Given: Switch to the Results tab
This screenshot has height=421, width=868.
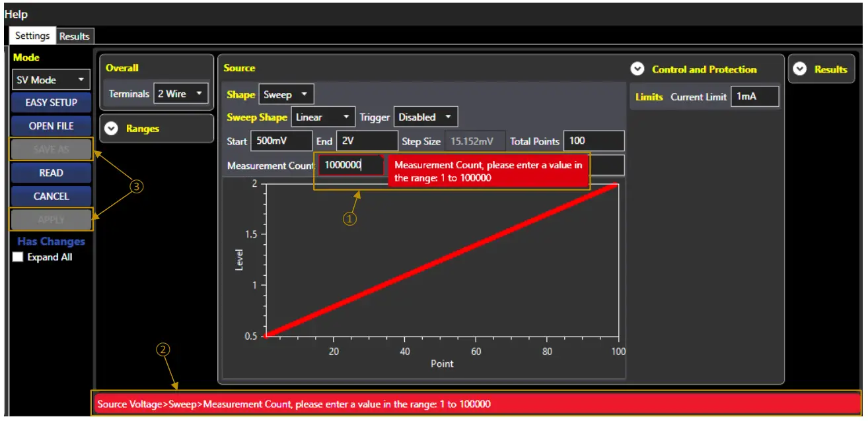Looking at the screenshot, I should [x=75, y=36].
